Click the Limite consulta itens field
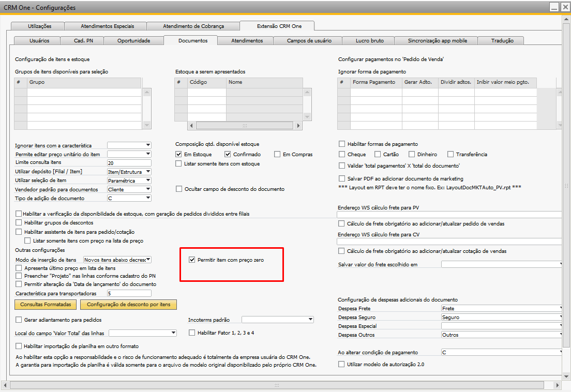 (129, 163)
